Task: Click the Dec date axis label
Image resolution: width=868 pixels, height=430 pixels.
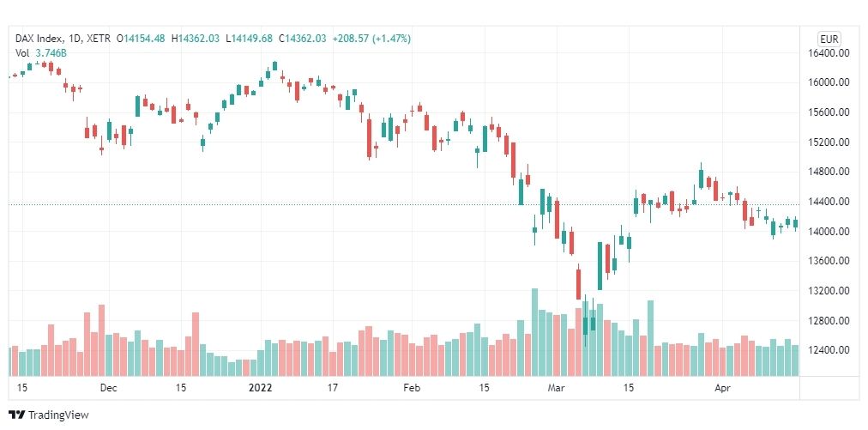Action: pos(109,388)
